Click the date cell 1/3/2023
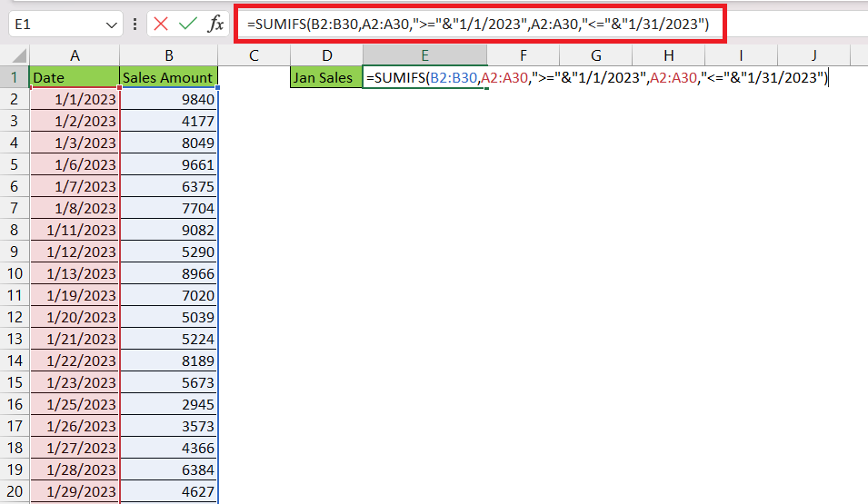This screenshot has width=868, height=504. coord(75,143)
